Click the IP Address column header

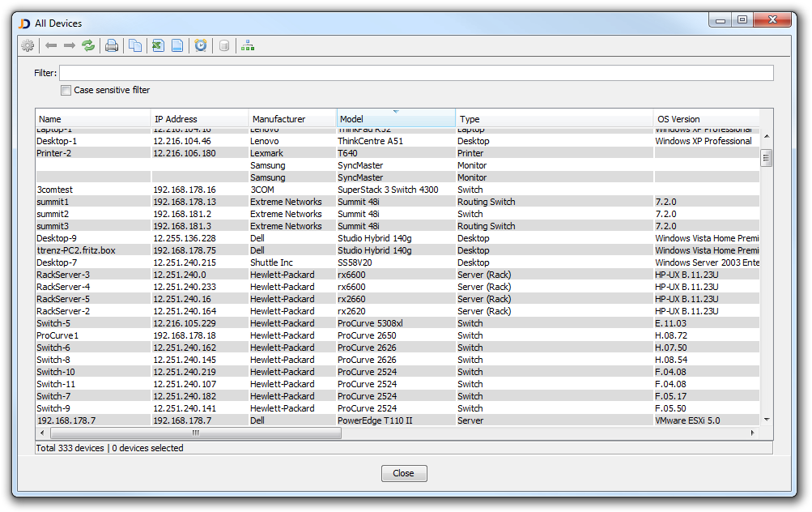click(x=199, y=119)
